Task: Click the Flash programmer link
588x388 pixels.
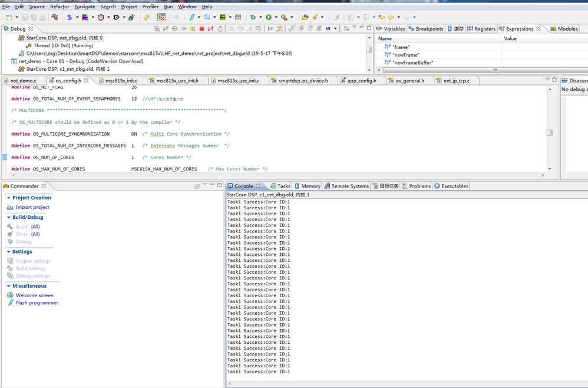Action: pos(37,303)
